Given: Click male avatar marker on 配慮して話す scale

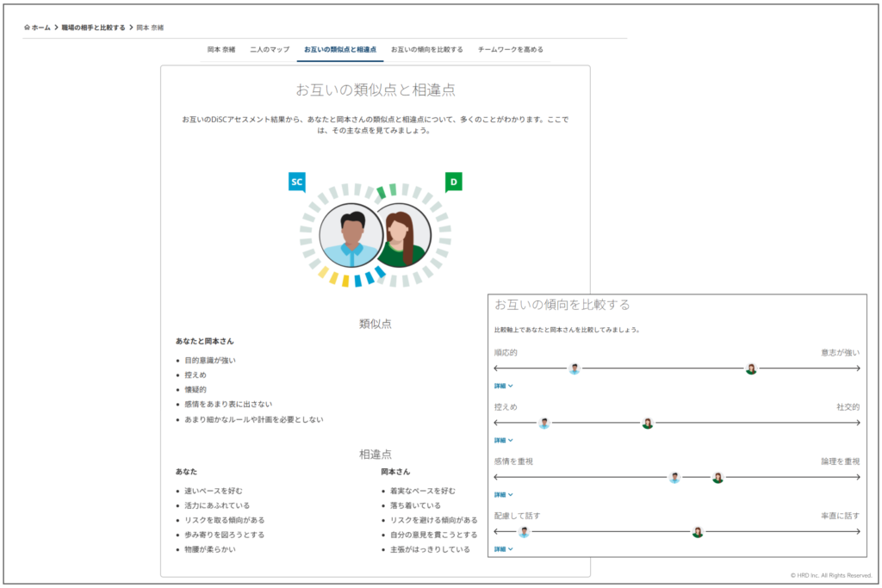Looking at the screenshot, I should pos(524,532).
